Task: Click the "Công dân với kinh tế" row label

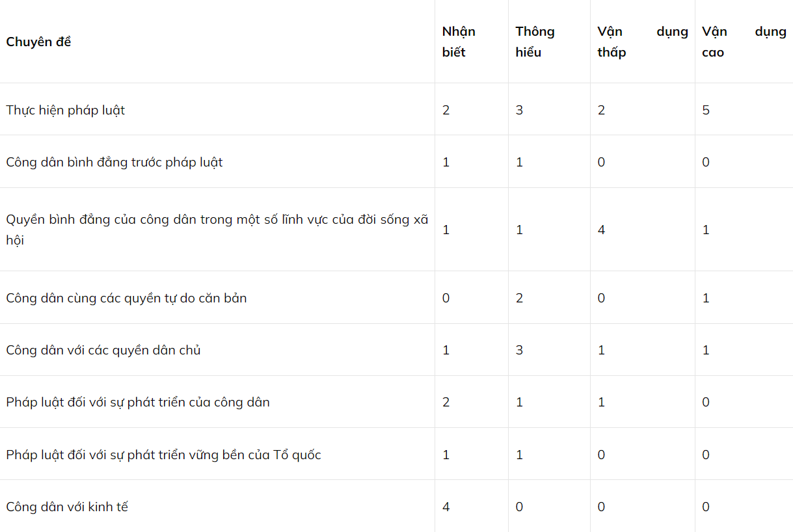Action: click(67, 507)
